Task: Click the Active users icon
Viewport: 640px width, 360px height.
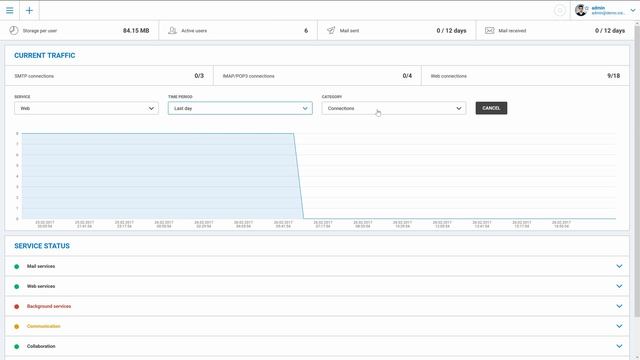Action: tap(172, 31)
